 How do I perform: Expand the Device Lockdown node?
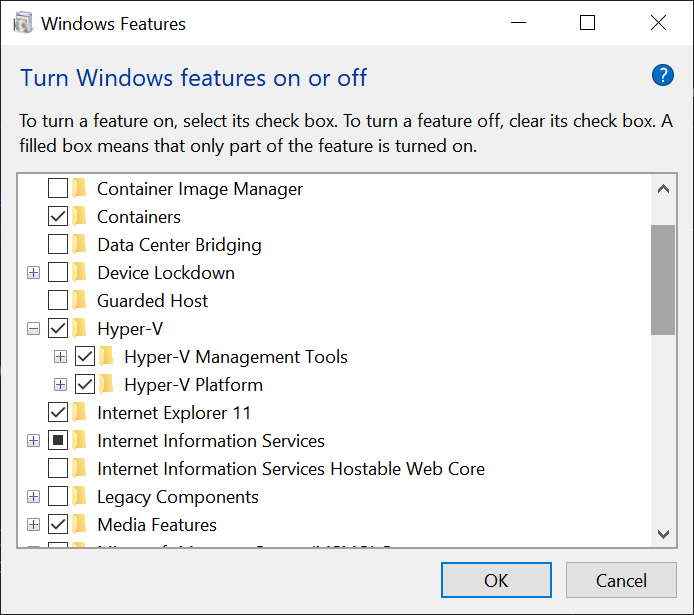tap(33, 273)
